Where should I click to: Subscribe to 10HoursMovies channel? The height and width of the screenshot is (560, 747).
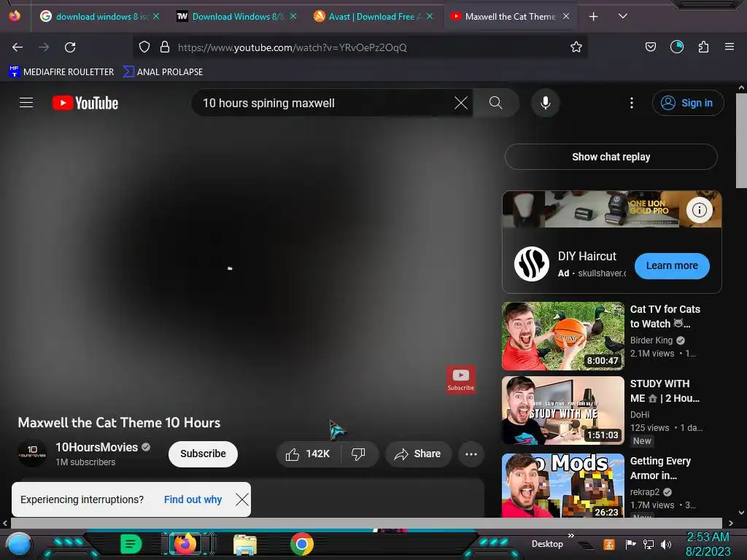(203, 454)
